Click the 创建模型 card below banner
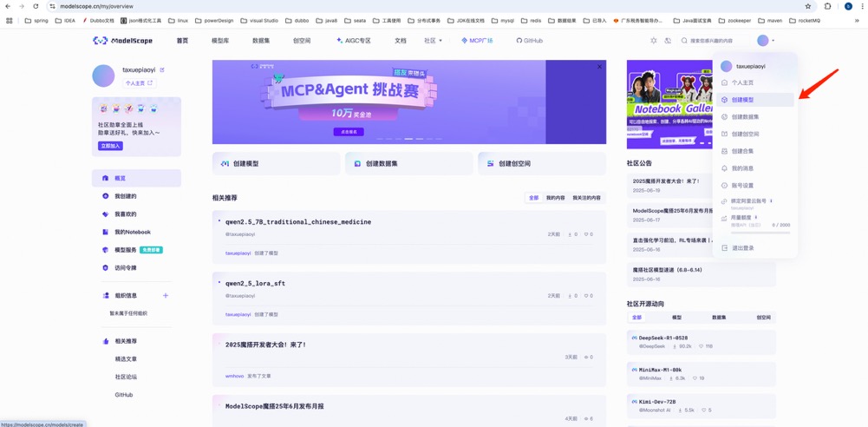 [x=277, y=163]
